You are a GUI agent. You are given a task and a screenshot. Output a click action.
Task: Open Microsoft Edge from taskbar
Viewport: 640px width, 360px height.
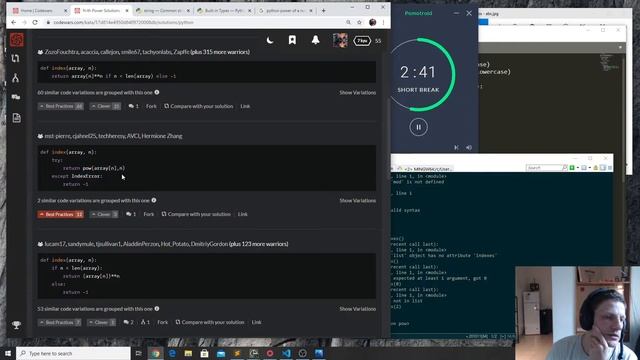pos(172,353)
